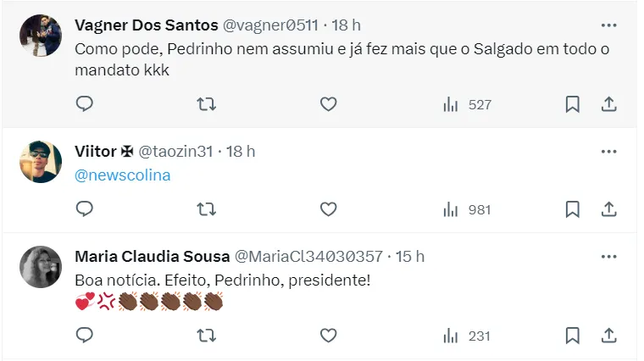The image size is (644, 361).
Task: Retweet Vagner Dos Santos' post
Action: point(206,104)
